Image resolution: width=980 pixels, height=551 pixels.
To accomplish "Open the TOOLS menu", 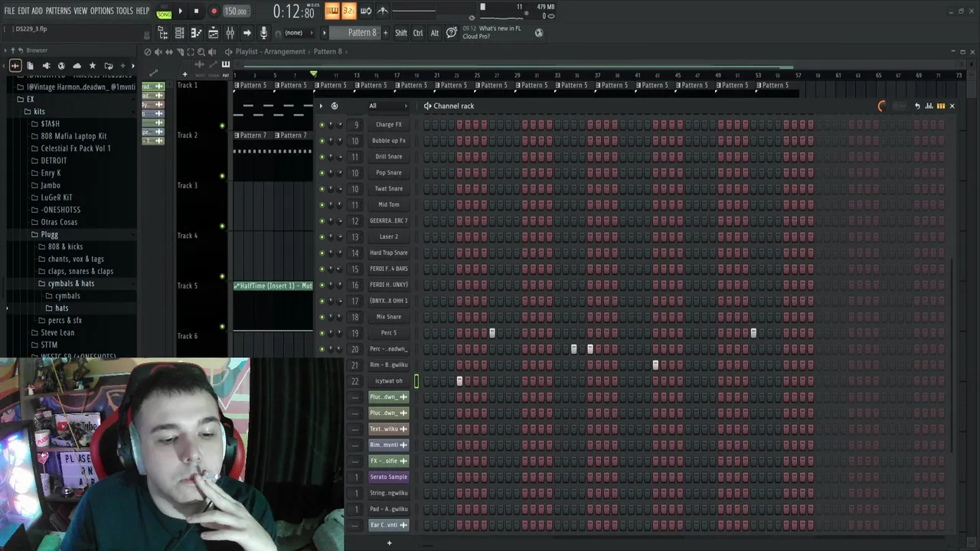I will click(x=124, y=11).
